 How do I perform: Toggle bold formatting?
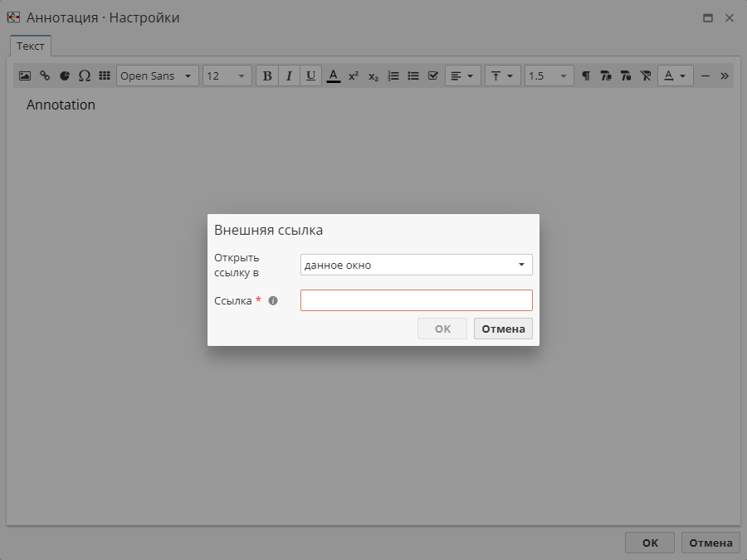(267, 75)
